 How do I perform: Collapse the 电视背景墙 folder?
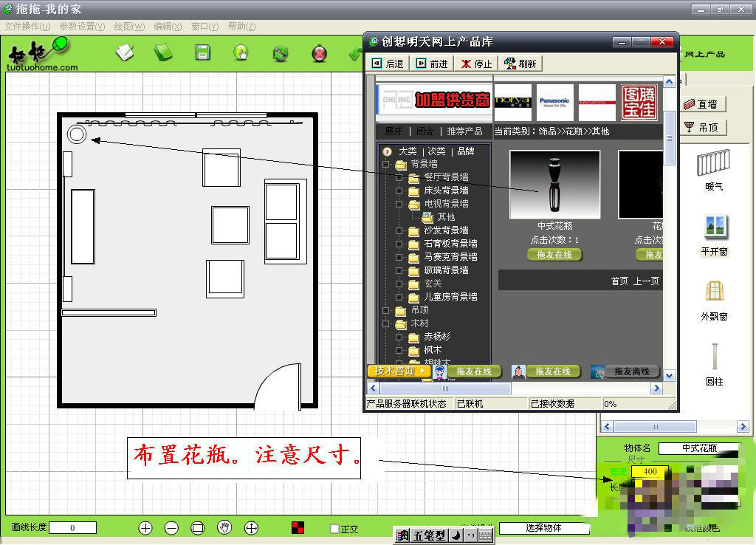point(399,204)
